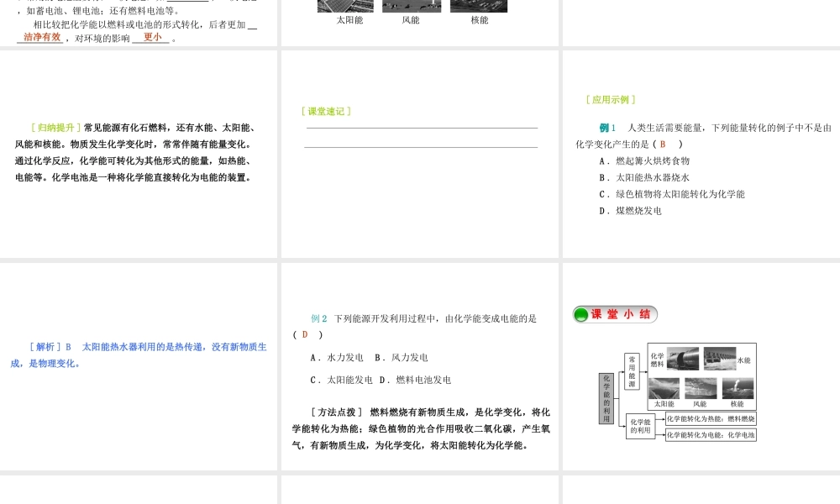Click the blue [解析] label

pyautogui.click(x=45, y=347)
